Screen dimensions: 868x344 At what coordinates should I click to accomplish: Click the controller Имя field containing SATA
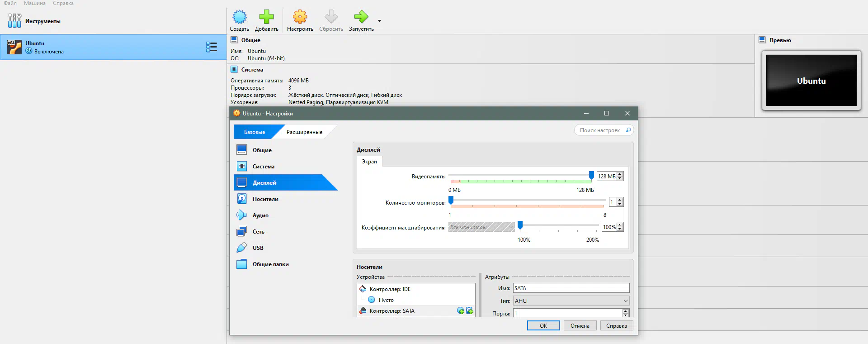point(571,288)
